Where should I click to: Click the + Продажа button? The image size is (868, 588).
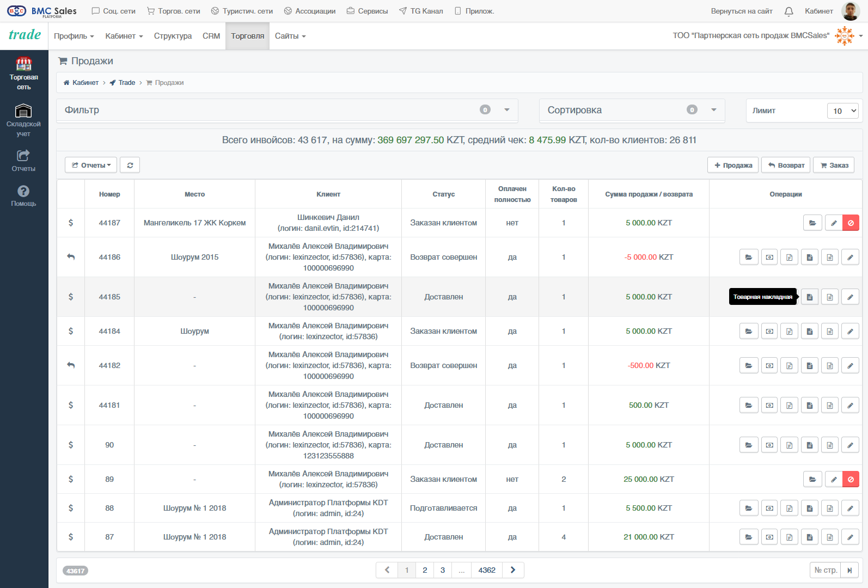pyautogui.click(x=733, y=165)
